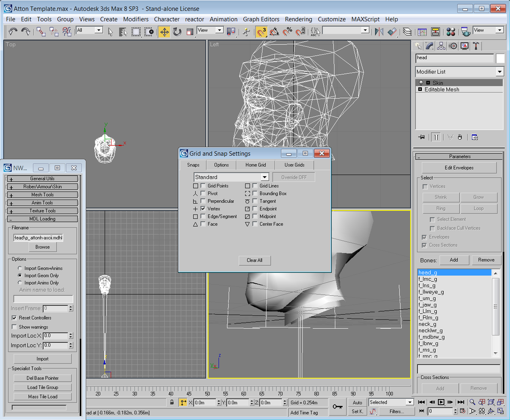Enable the Midpoint snap checkbox

click(255, 216)
